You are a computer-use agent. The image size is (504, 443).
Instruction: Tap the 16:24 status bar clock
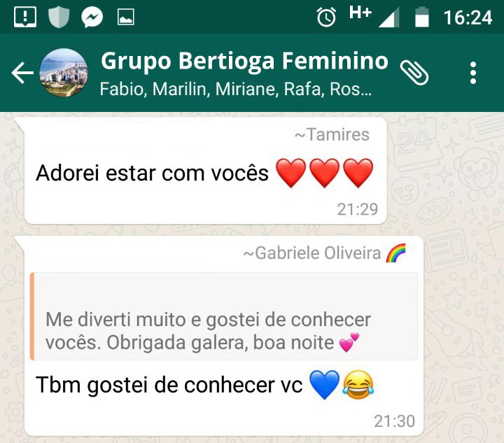tap(468, 17)
